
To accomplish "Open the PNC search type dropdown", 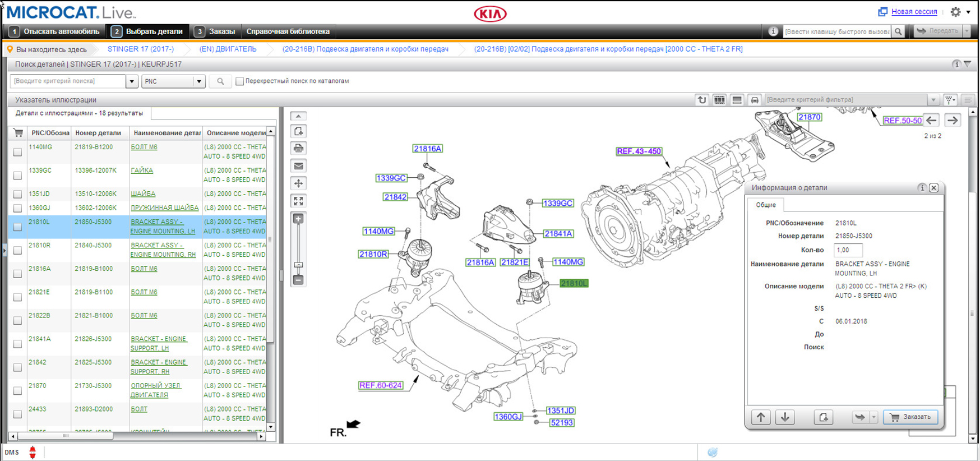I will 198,81.
